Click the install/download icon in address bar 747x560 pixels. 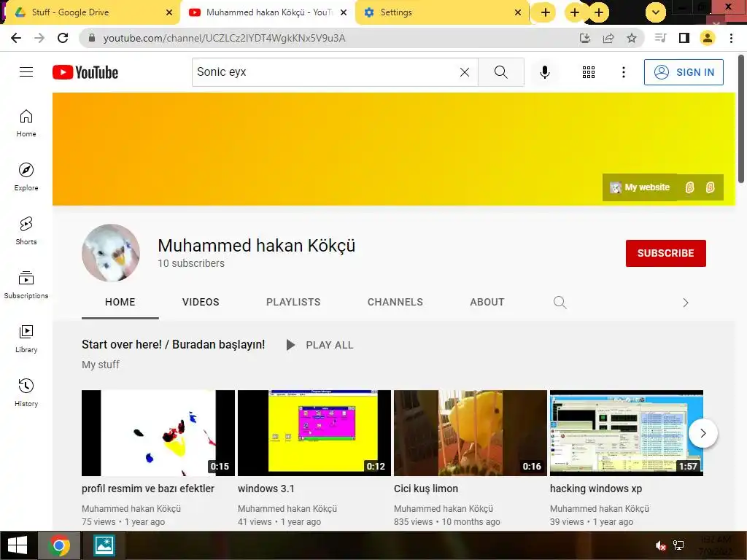[585, 38]
